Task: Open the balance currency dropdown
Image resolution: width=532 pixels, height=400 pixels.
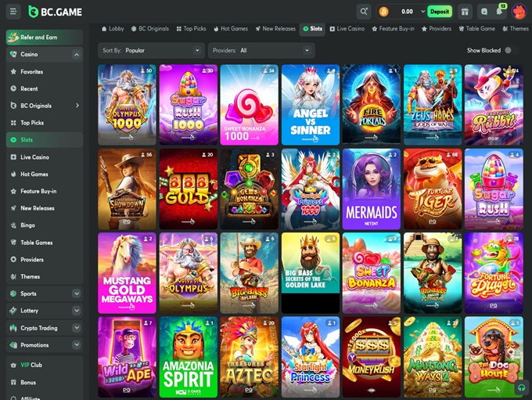Action: pos(423,12)
